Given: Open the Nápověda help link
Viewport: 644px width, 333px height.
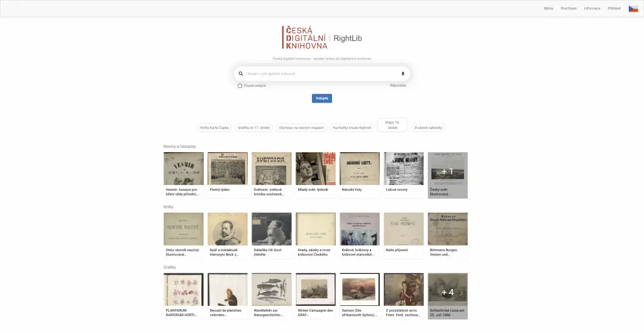Looking at the screenshot, I should [398, 86].
